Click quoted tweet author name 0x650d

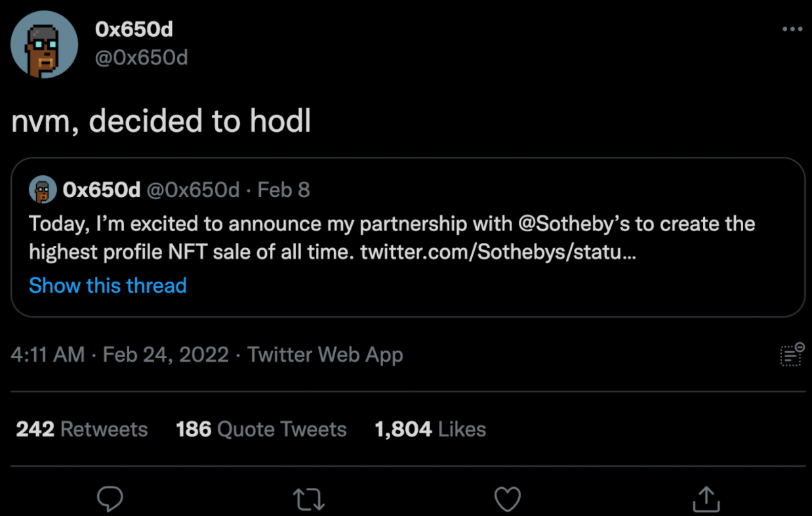pyautogui.click(x=102, y=190)
